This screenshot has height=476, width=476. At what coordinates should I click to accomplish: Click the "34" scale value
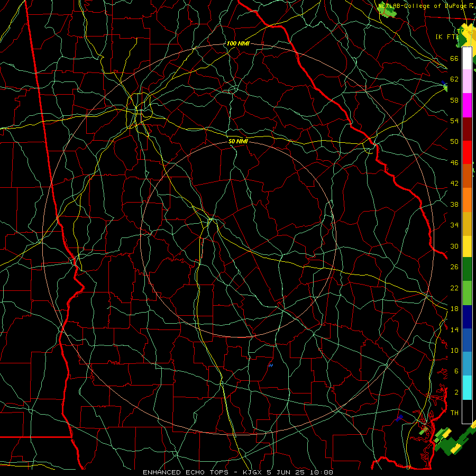[454, 225]
